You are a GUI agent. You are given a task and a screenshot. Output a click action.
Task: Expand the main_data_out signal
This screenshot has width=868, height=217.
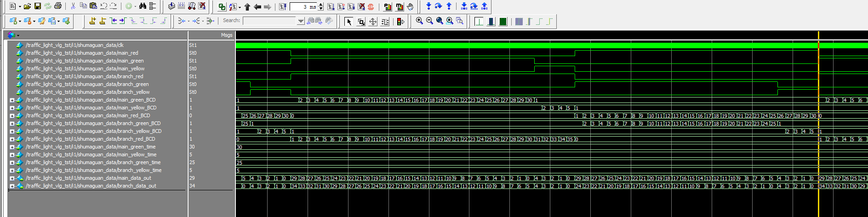tap(12, 178)
